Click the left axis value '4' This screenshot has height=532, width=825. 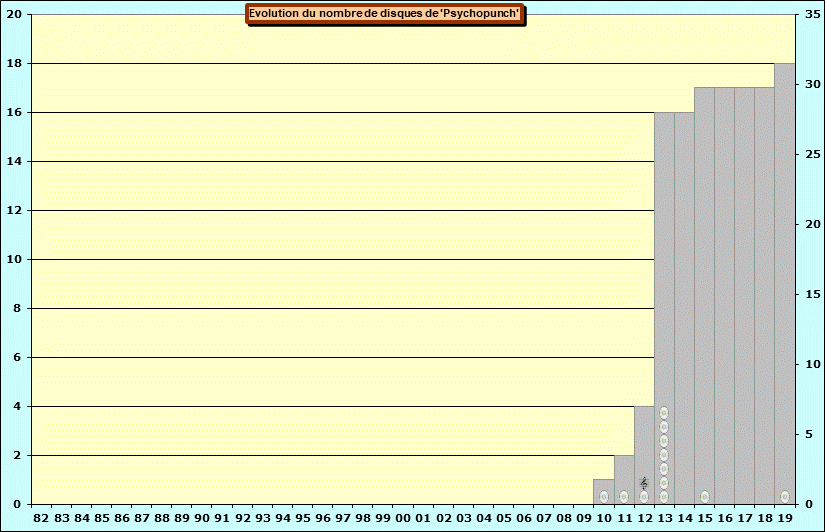click(x=17, y=406)
